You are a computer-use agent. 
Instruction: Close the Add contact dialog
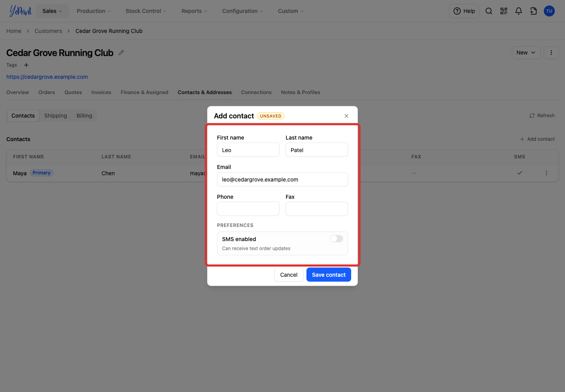click(346, 116)
